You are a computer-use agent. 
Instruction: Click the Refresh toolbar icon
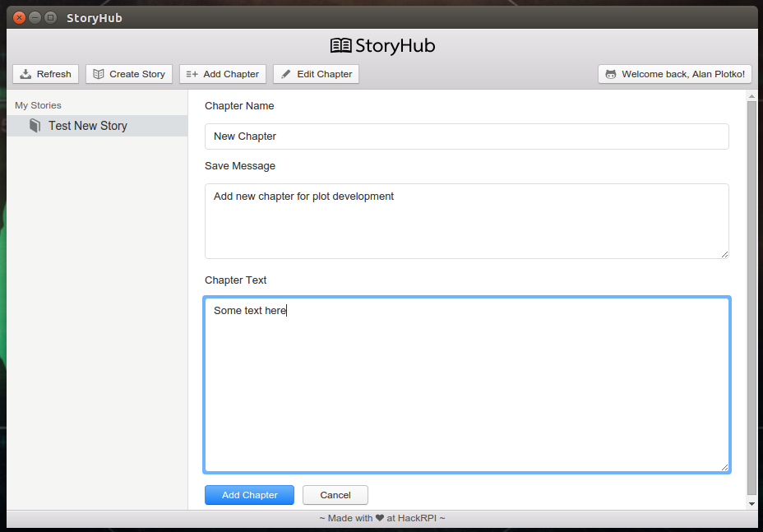click(25, 74)
